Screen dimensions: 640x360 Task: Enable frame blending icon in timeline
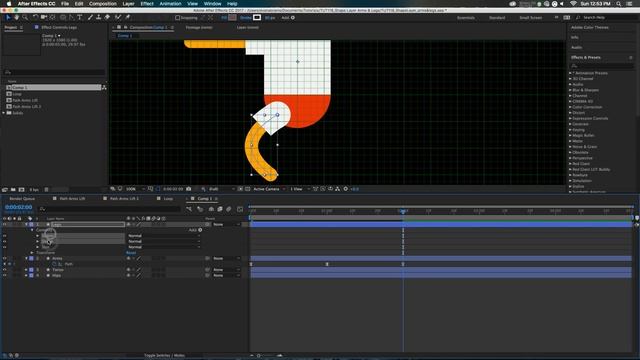220,209
